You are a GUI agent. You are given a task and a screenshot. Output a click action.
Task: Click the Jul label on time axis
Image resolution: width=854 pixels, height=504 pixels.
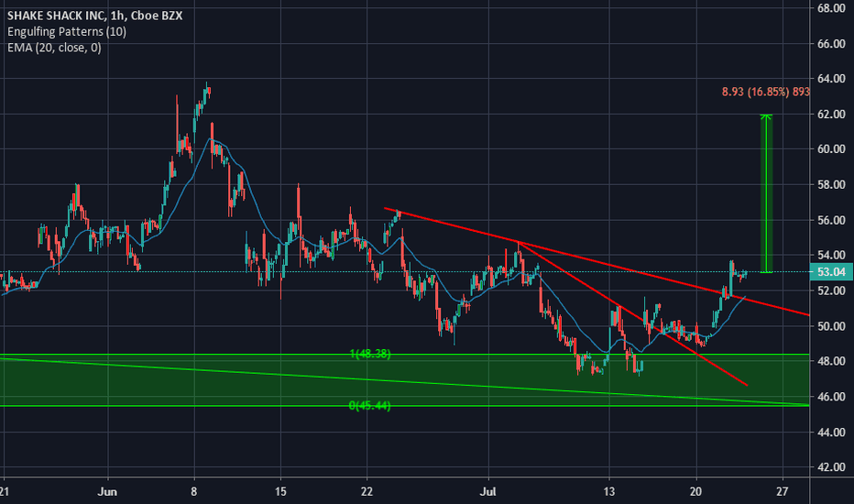(488, 491)
